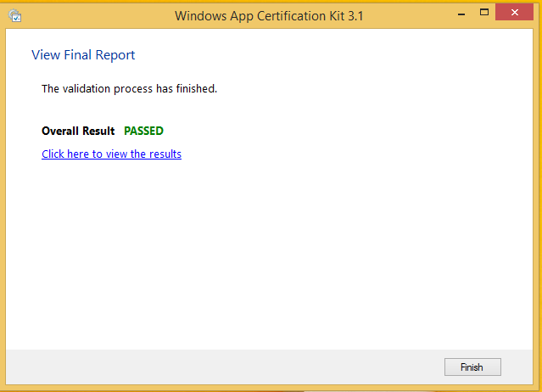Viewport: 542px width, 392px height.
Task: Select the 'View Final Report' heading
Action: (x=83, y=55)
